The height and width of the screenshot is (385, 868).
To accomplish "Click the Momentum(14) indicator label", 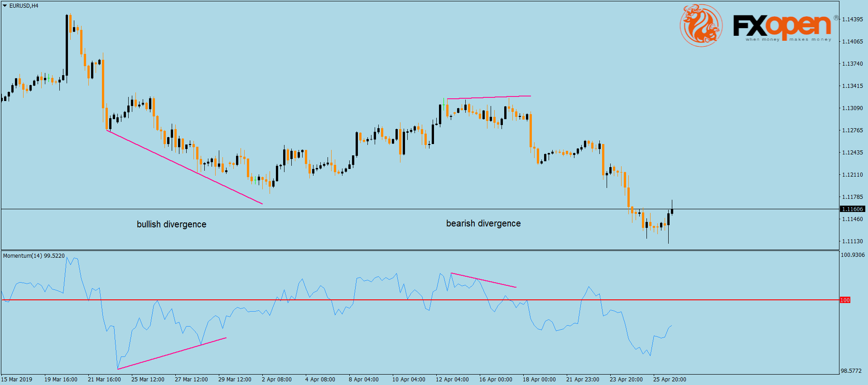I will click(x=34, y=256).
